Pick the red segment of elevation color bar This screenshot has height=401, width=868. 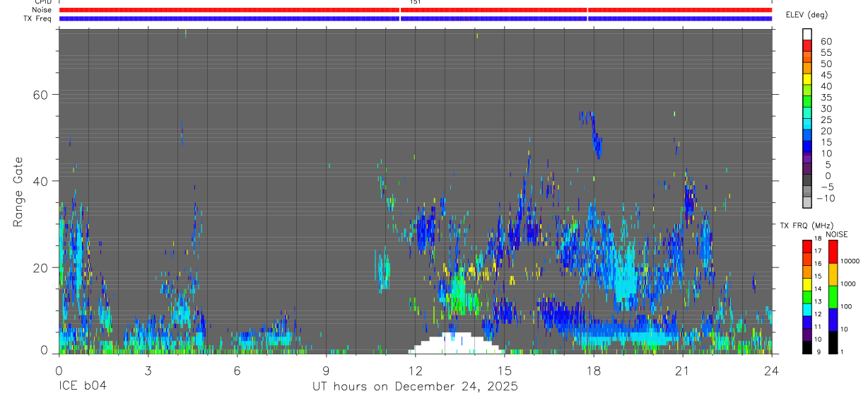808,45
